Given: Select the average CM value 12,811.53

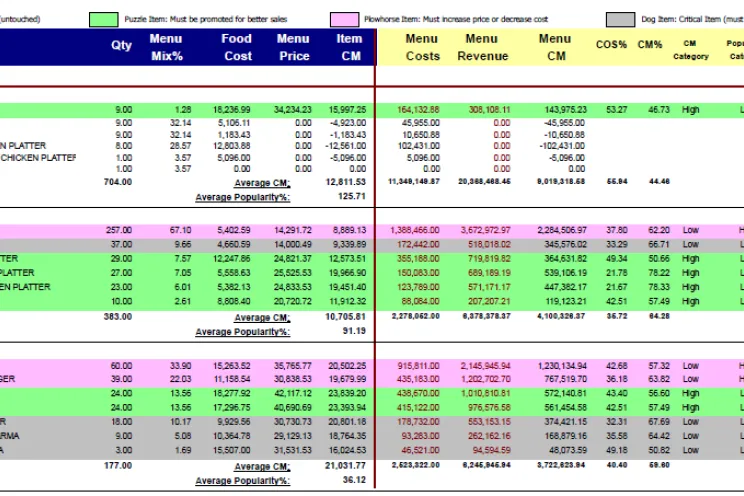Looking at the screenshot, I should click(x=345, y=182).
